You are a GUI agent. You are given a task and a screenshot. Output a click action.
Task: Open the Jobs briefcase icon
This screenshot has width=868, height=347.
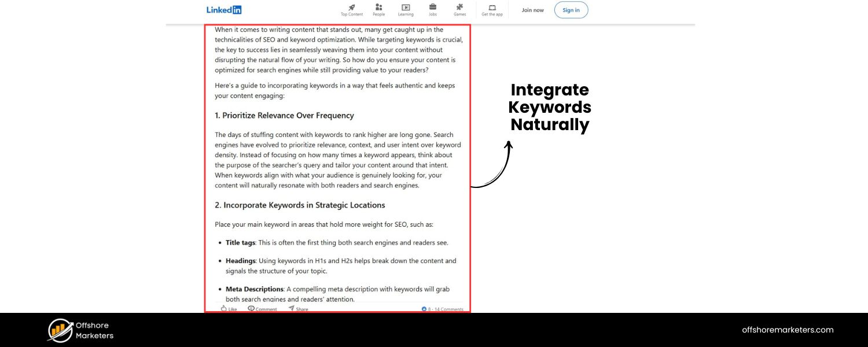432,7
